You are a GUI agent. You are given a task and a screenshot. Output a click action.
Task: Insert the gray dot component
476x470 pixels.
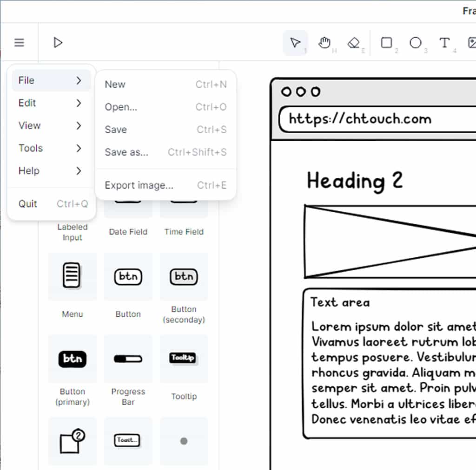coord(184,441)
